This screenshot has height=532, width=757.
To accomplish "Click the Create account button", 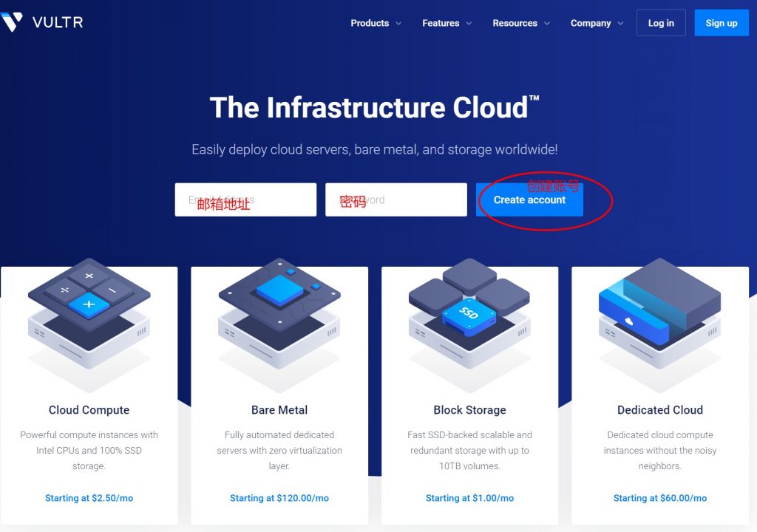I will 529,199.
